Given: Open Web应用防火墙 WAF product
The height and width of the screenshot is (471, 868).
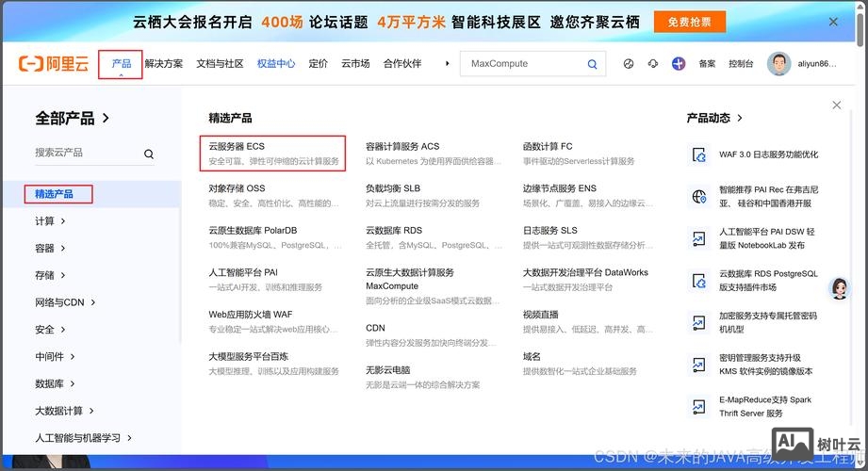Looking at the screenshot, I should click(x=250, y=315).
